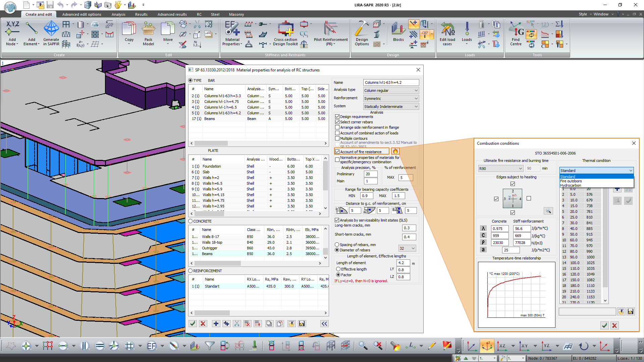Enable Arrange side reinforcement in flange
644x362 pixels.
tap(337, 127)
